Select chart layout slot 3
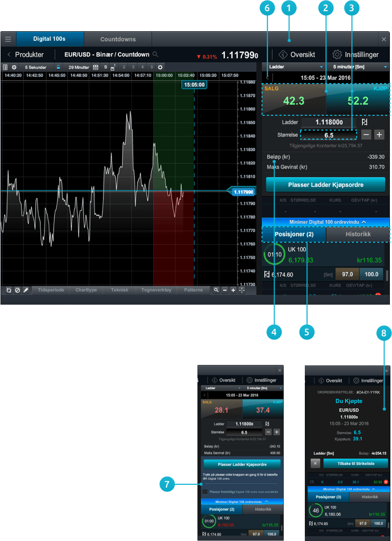 (133, 67)
